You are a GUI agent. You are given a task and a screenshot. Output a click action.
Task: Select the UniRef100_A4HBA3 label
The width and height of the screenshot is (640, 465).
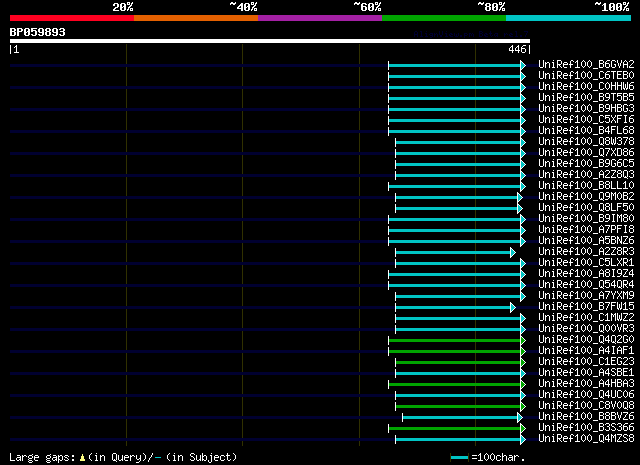586,384
